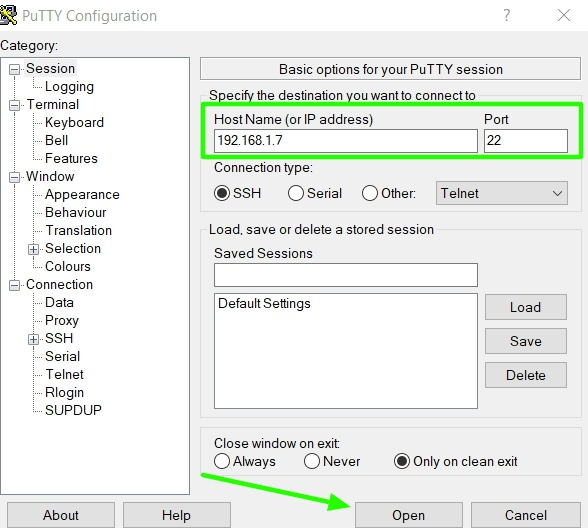Open the Telnet protocol dropdown

501,193
